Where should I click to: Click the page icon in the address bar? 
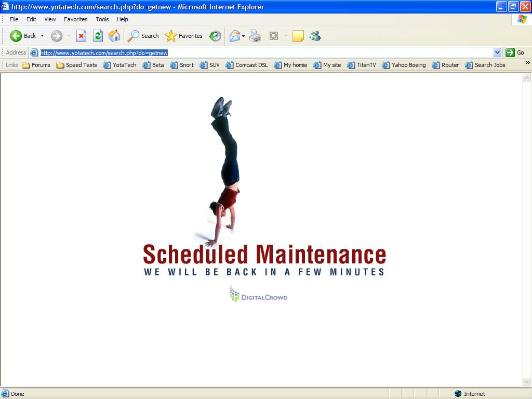[x=34, y=52]
